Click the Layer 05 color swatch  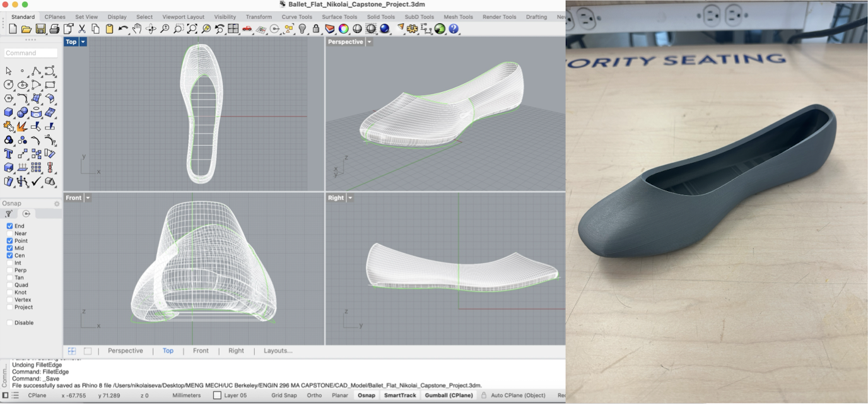217,396
